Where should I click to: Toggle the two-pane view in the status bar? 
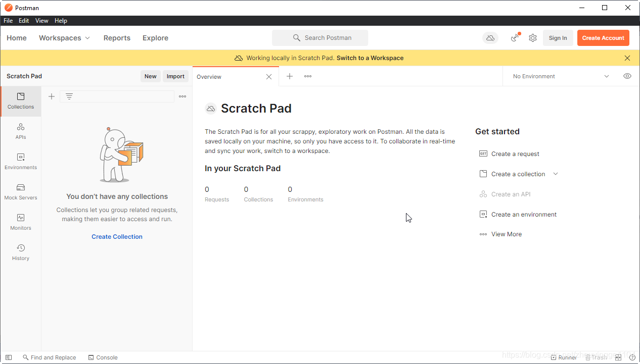coord(618,357)
